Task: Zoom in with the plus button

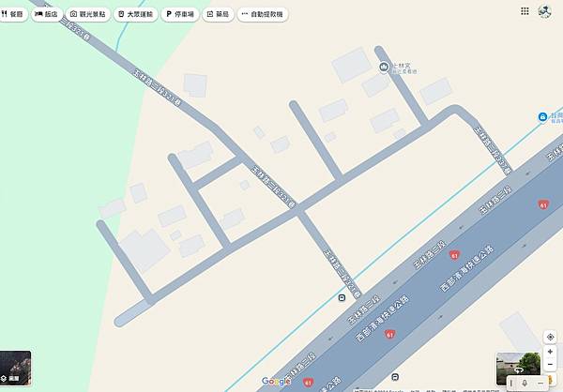Action: click(550, 352)
